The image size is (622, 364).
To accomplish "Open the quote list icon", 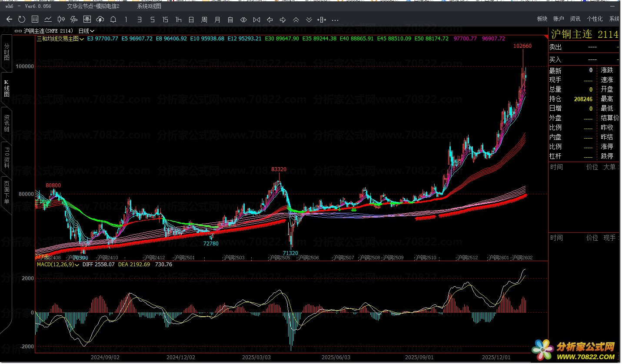I will 35,20.
